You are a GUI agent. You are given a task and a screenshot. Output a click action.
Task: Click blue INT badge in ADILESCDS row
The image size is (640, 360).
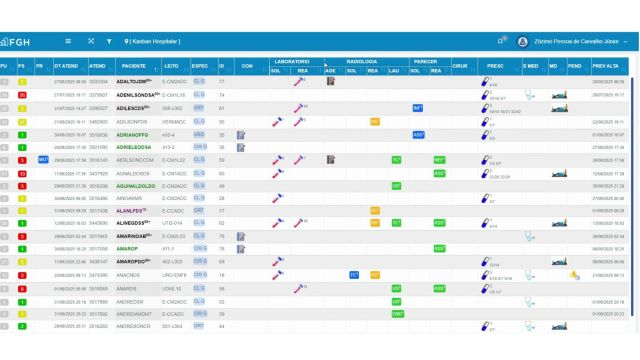pos(418,108)
